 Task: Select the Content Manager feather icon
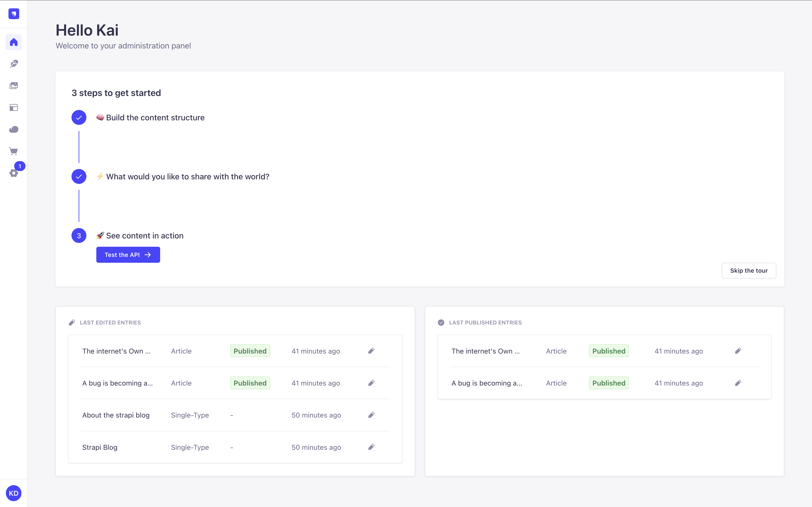(x=14, y=64)
